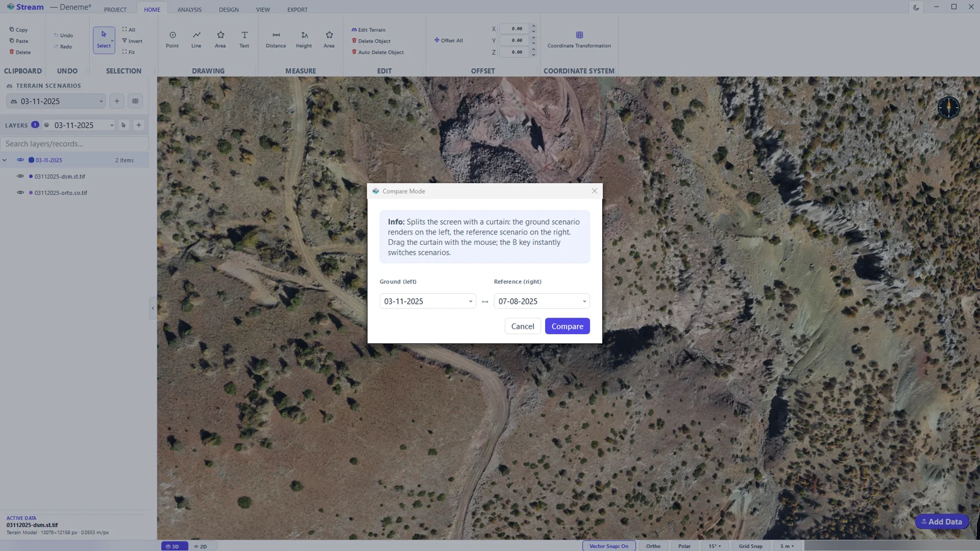Viewport: 980px width, 551px height.
Task: Click the layer pointer select icon
Action: coord(124,125)
